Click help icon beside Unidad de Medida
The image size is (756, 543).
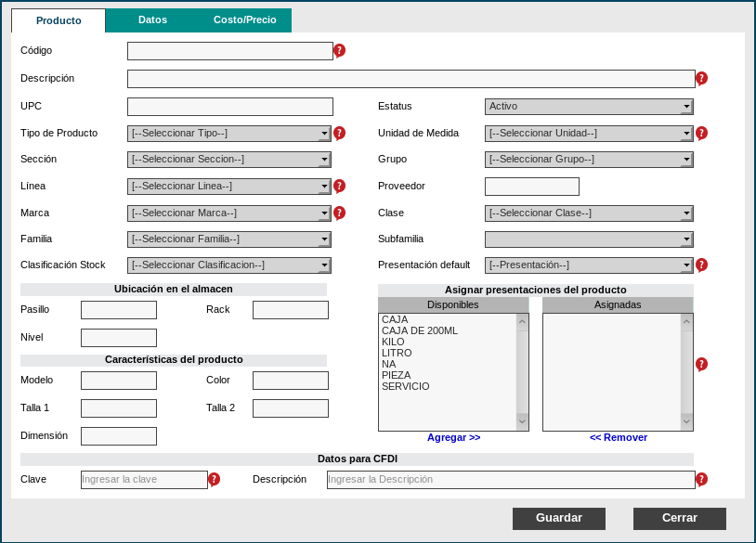(x=701, y=133)
